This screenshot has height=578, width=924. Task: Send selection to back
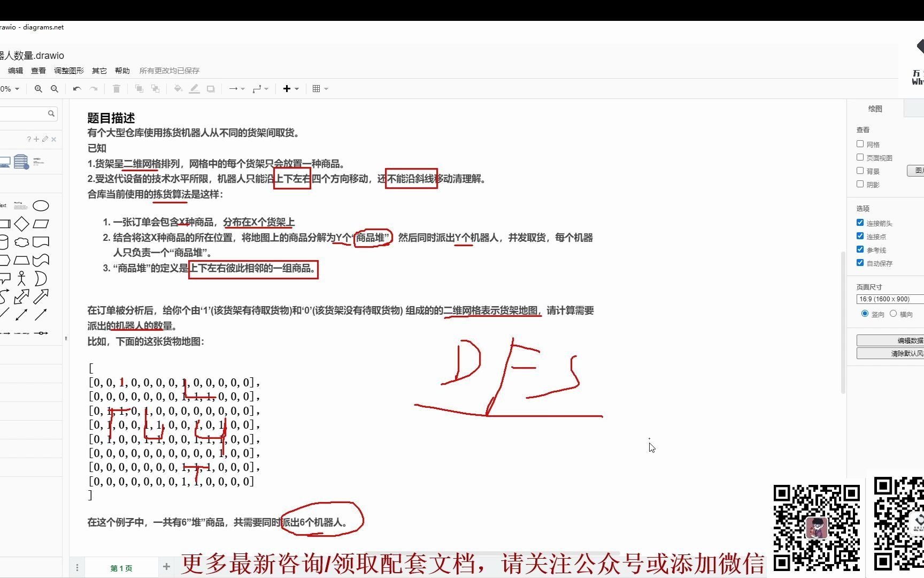[x=155, y=89]
